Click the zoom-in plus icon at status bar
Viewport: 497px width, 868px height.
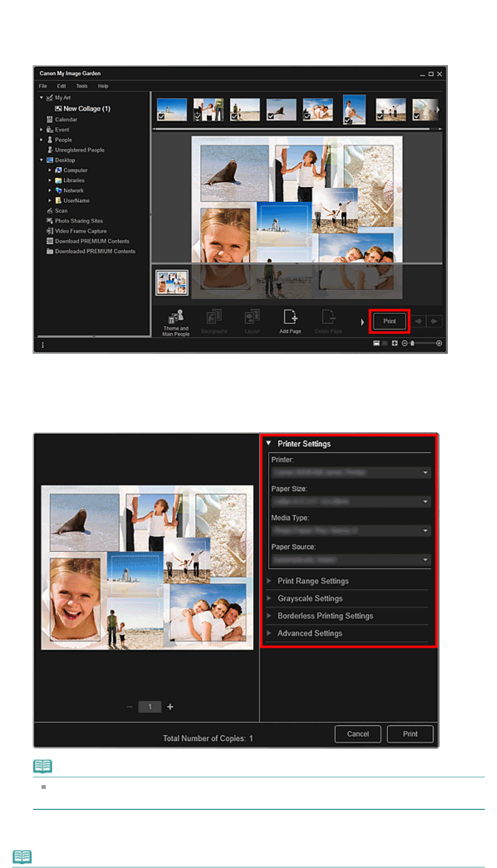pyautogui.click(x=439, y=343)
